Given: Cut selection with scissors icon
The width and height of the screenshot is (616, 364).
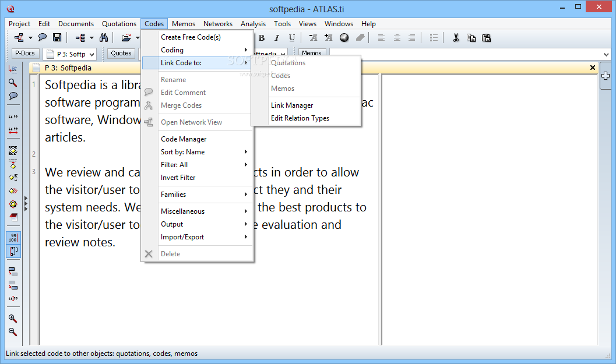Looking at the screenshot, I should (456, 38).
